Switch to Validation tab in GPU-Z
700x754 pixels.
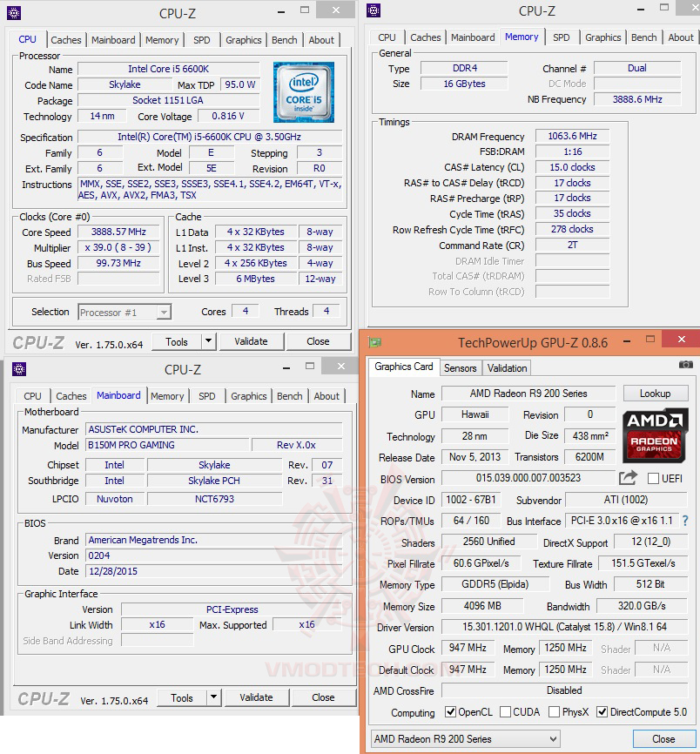[x=507, y=368]
